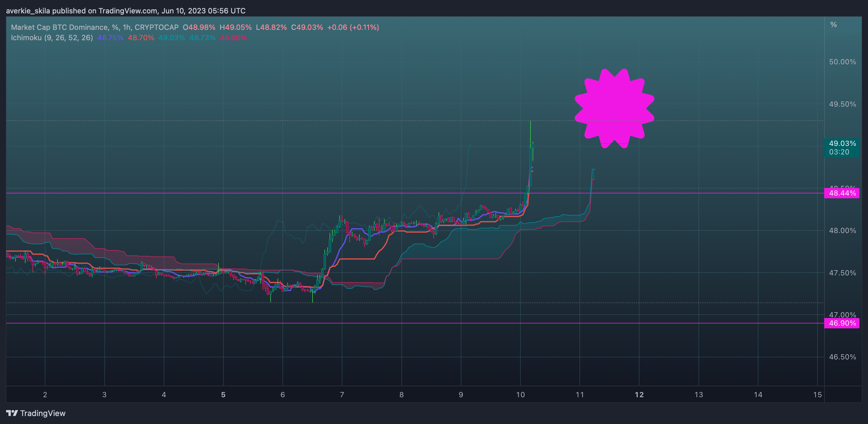Click the open value O48.98%

tap(199, 27)
